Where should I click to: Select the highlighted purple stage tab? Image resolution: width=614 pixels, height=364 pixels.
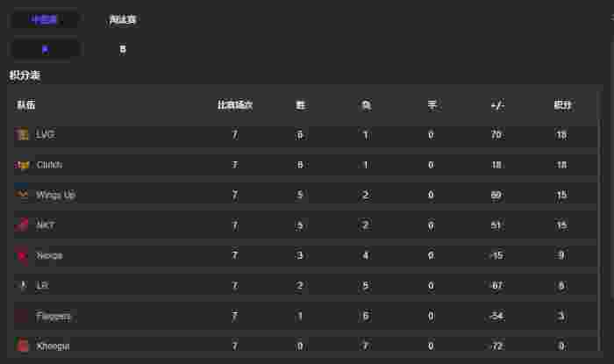point(45,19)
